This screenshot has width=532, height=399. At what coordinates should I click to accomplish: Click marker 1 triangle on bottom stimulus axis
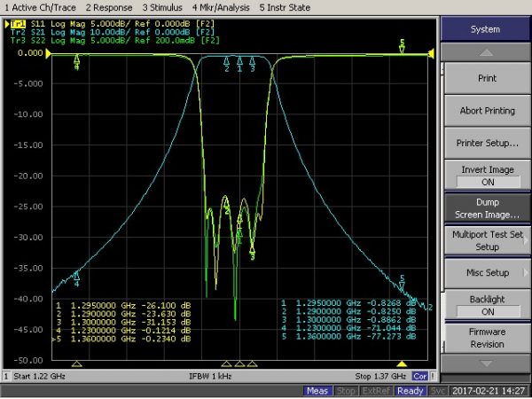click(239, 364)
